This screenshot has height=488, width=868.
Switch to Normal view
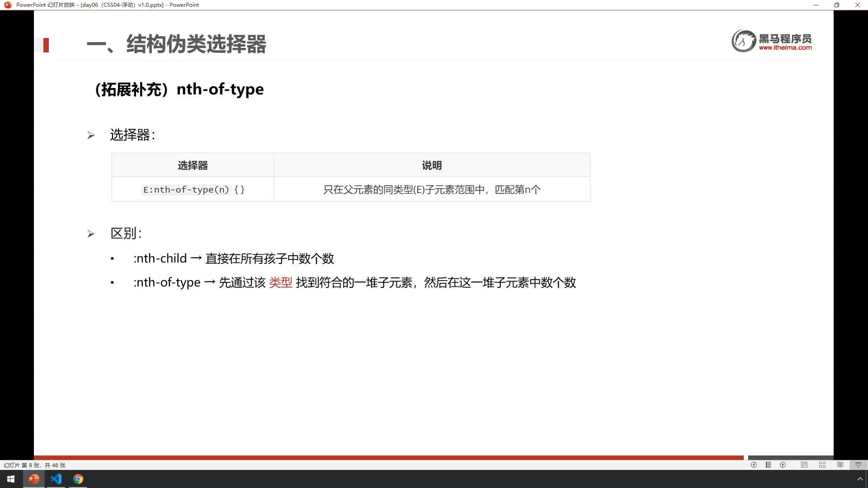[x=804, y=465]
